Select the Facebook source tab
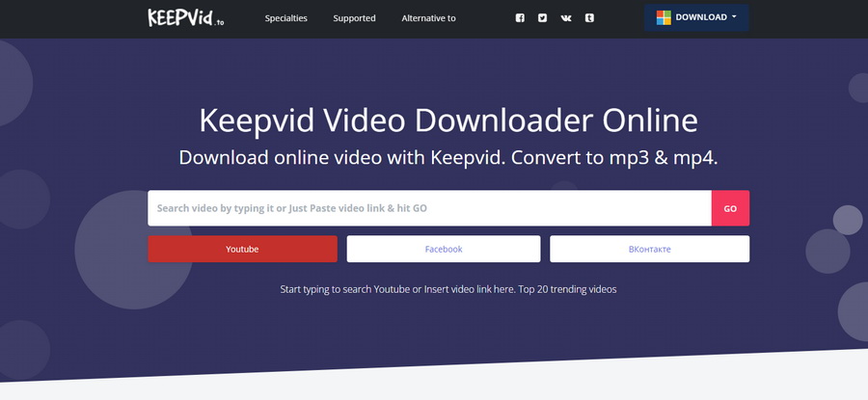Image resolution: width=868 pixels, height=400 pixels. tap(444, 249)
